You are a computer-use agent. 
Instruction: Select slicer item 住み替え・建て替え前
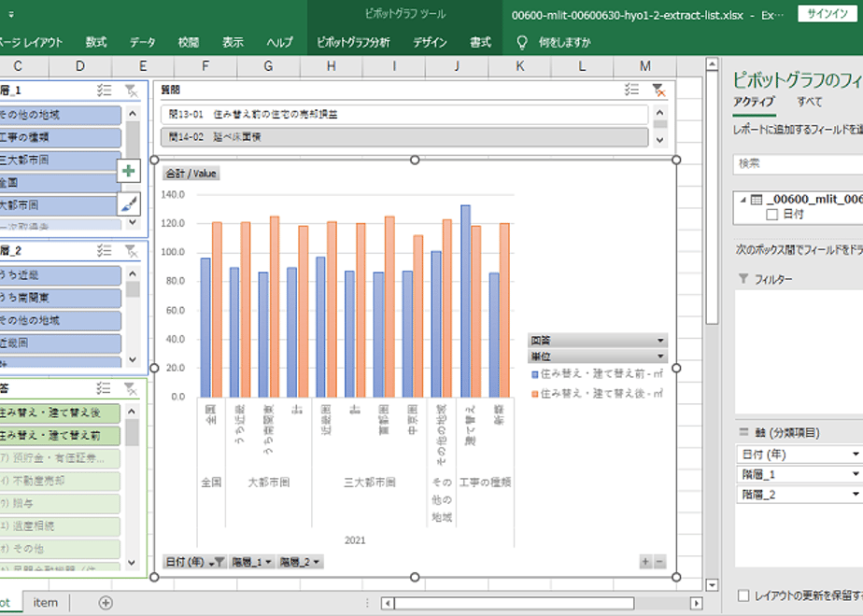coord(59,436)
